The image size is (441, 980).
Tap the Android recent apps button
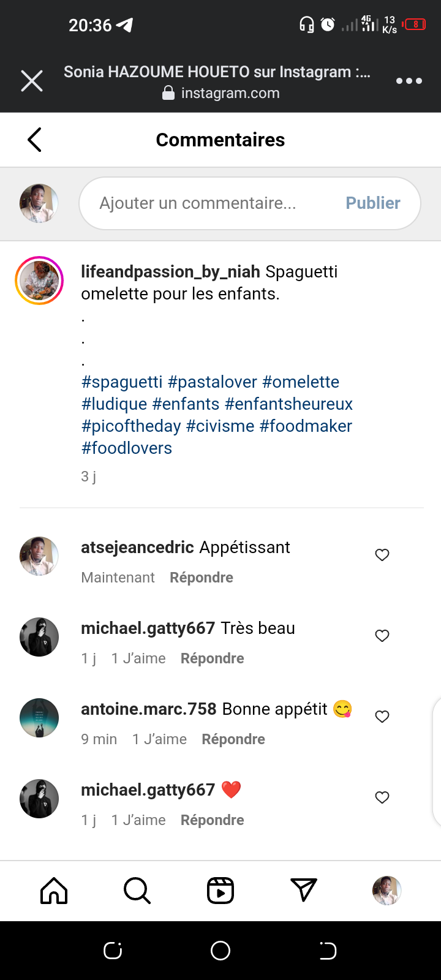click(113, 951)
